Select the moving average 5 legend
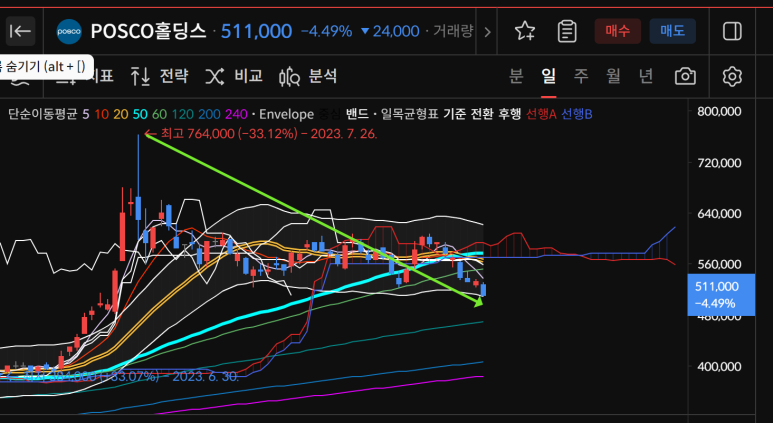 tap(86, 114)
